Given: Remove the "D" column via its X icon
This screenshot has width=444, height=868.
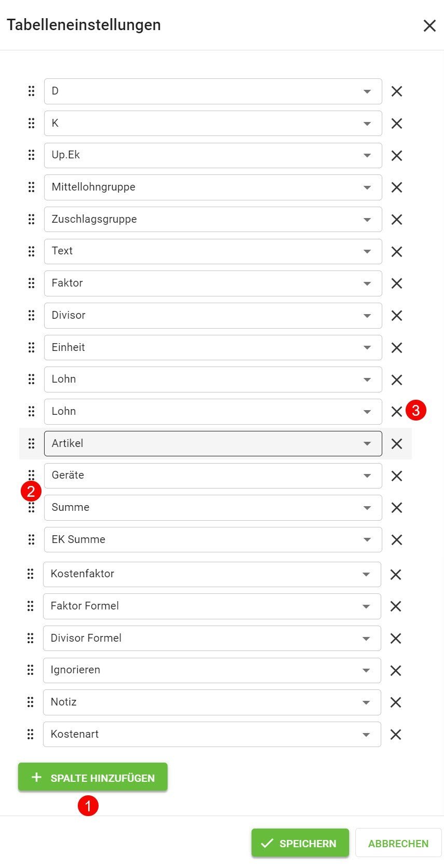Looking at the screenshot, I should pyautogui.click(x=396, y=91).
